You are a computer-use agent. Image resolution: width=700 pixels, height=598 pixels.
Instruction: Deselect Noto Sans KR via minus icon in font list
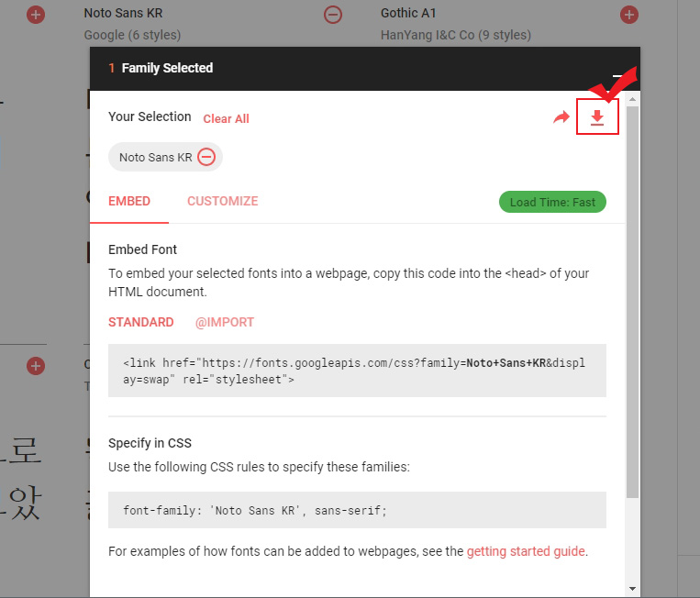pos(333,15)
